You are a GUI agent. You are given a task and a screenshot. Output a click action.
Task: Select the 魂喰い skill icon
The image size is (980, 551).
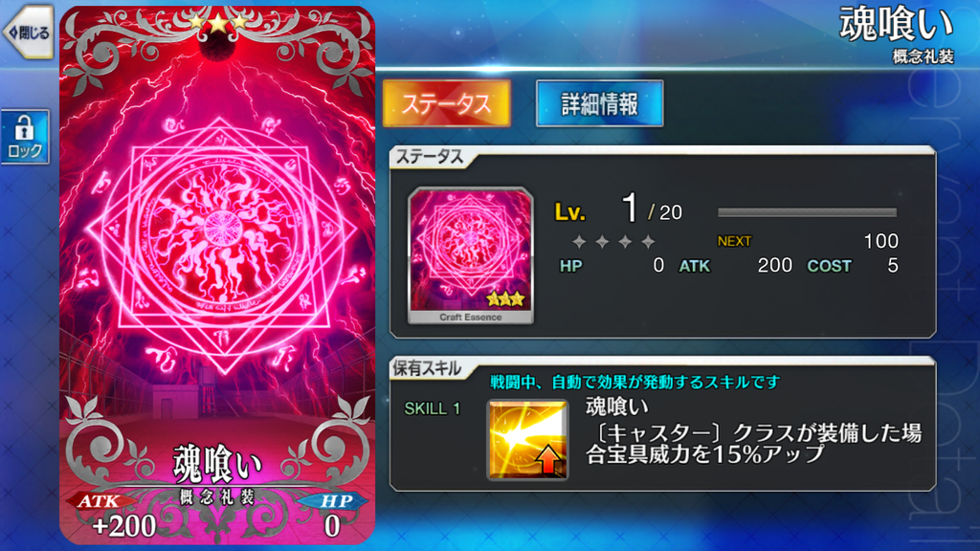pos(527,440)
